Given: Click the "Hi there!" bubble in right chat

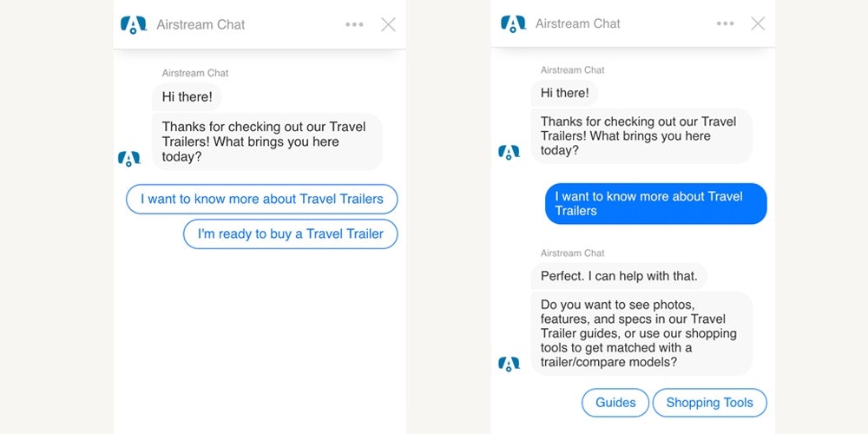Looking at the screenshot, I should 565,93.
